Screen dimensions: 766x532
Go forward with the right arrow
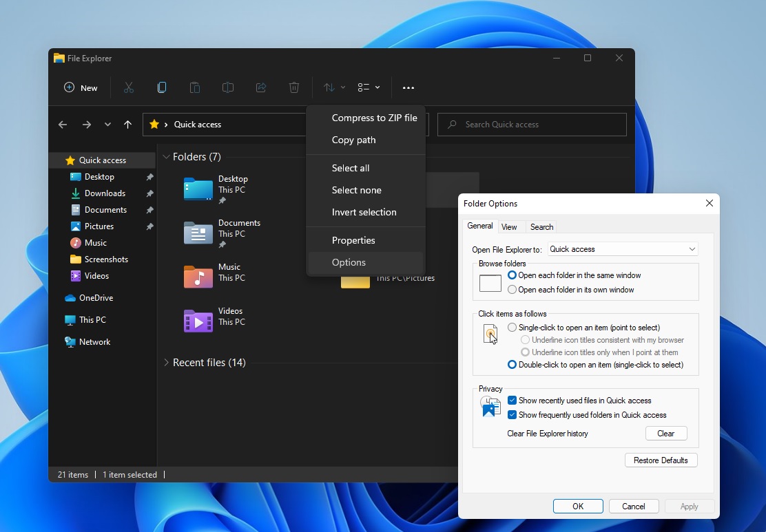tap(87, 125)
